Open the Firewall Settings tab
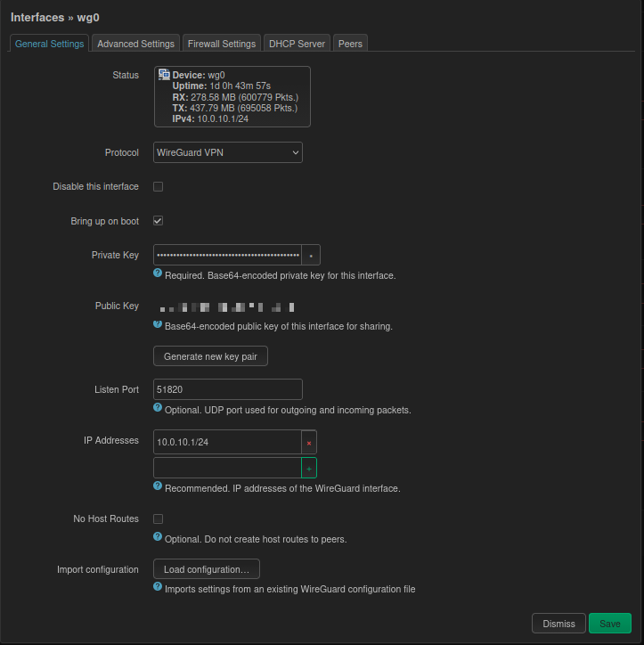Image resolution: width=644 pixels, height=645 pixels. point(222,44)
